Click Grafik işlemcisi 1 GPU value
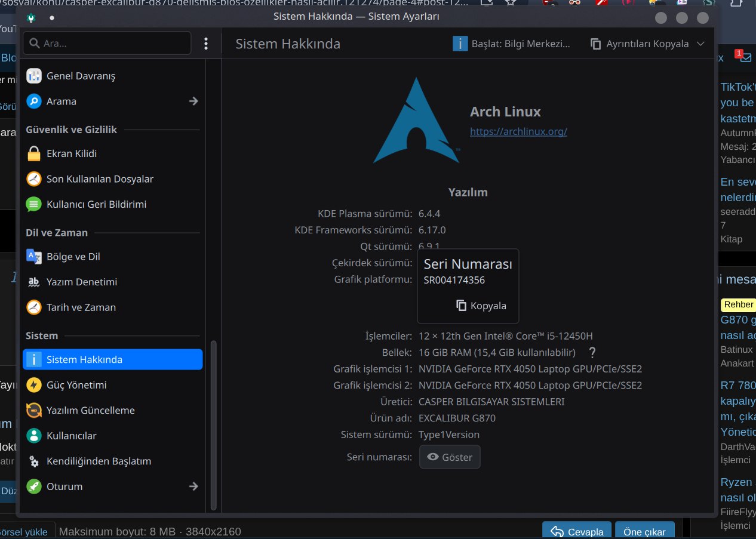This screenshot has width=756, height=539. 530,369
